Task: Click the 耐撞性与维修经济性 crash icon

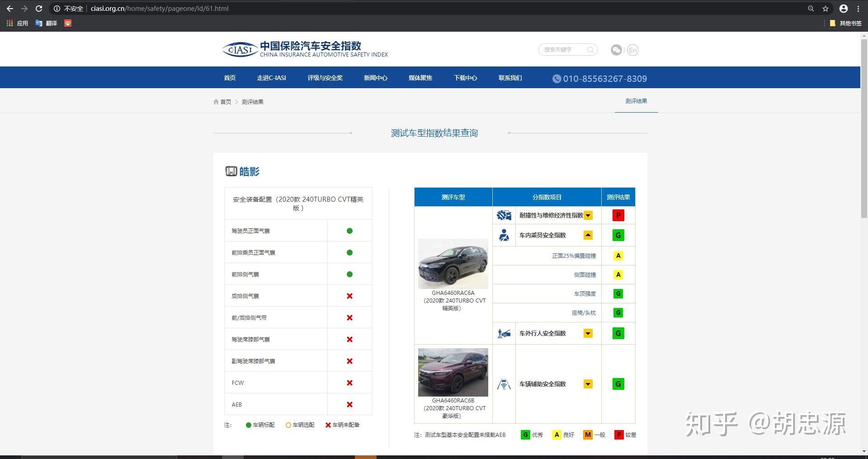Action: coord(504,215)
